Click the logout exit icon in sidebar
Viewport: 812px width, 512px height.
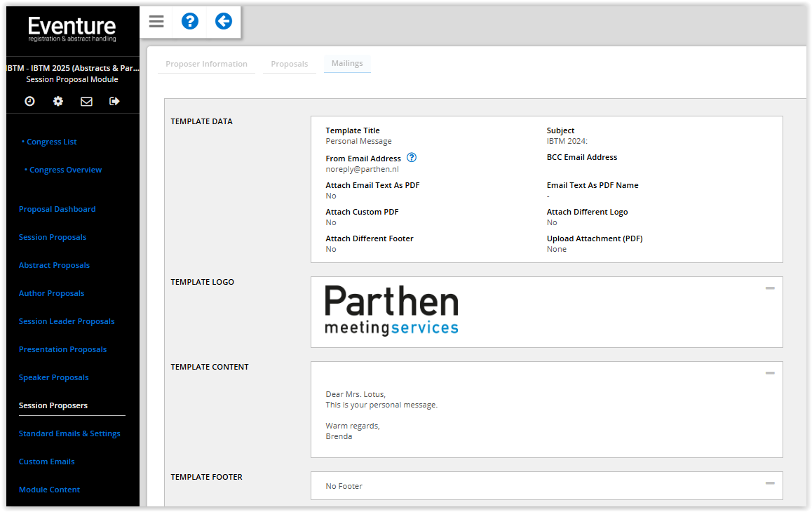tap(114, 101)
